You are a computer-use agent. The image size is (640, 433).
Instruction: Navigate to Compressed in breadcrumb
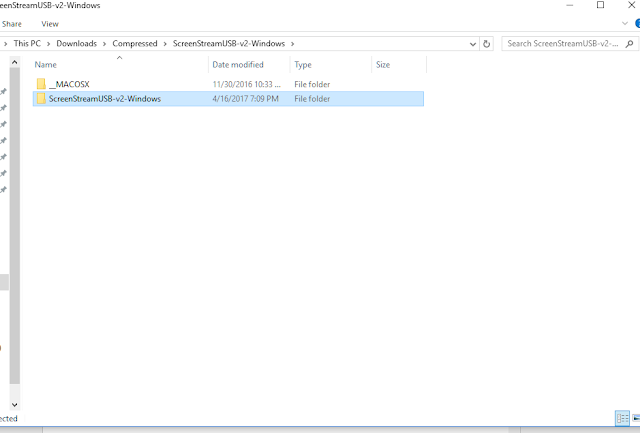pos(135,43)
